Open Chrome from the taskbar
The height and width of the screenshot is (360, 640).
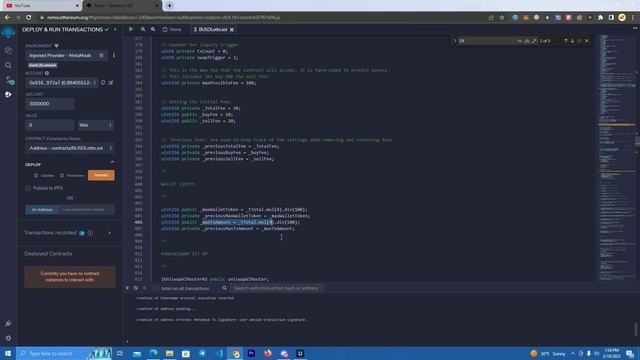[x=236, y=353]
